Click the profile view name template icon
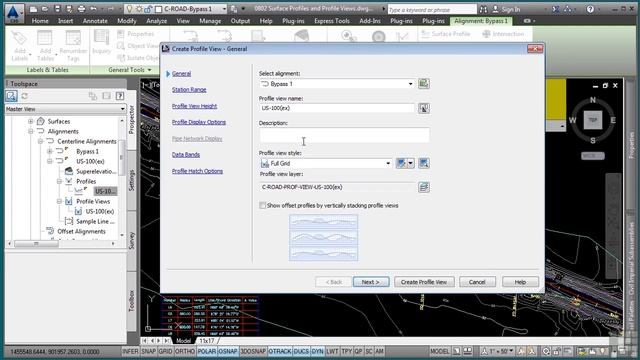Screen dimensions: 640x360 (x=424, y=108)
